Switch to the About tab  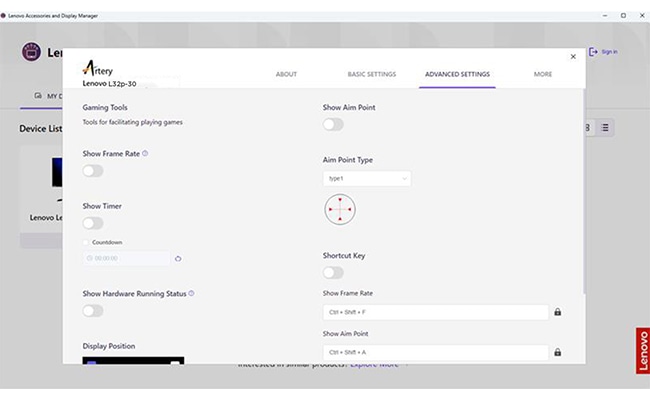pyautogui.click(x=286, y=74)
